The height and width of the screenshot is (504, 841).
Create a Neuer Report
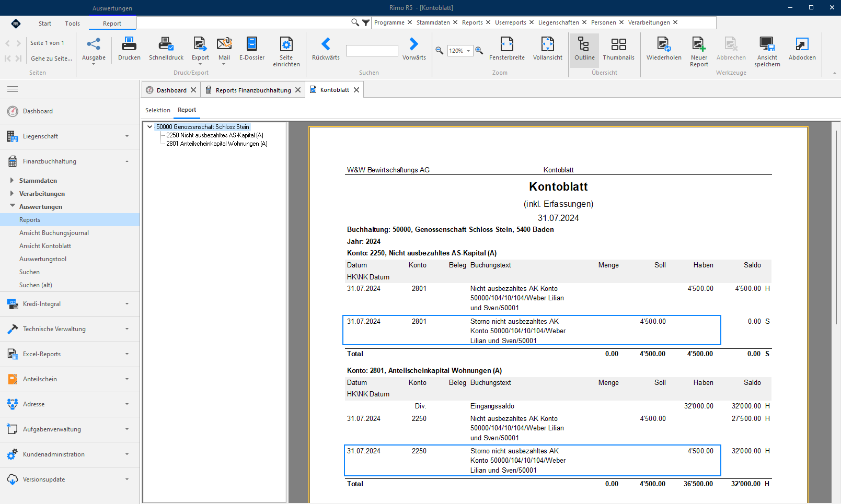pyautogui.click(x=699, y=52)
